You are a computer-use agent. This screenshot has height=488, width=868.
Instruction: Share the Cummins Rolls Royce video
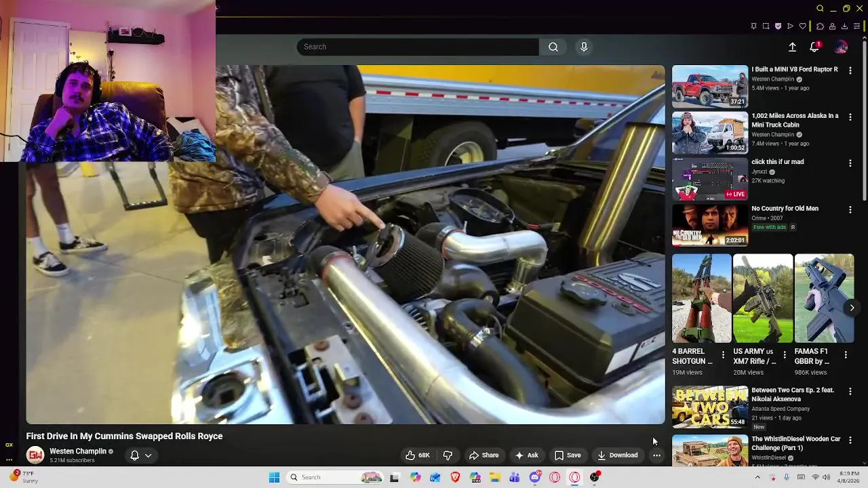pyautogui.click(x=484, y=455)
